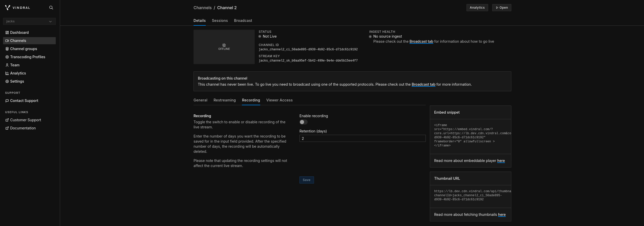Click the No source ingest status dot
This screenshot has height=226, width=644.
click(x=370, y=36)
